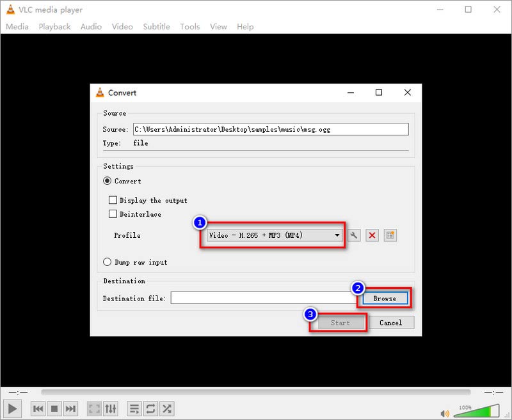512x420 pixels.
Task: Minimize the Convert dialog
Action: tap(351, 93)
